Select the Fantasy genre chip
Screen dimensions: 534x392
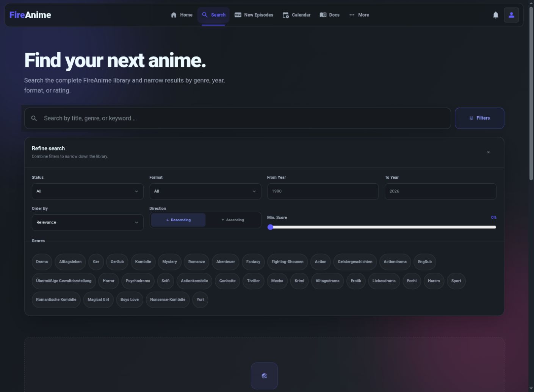(x=253, y=262)
